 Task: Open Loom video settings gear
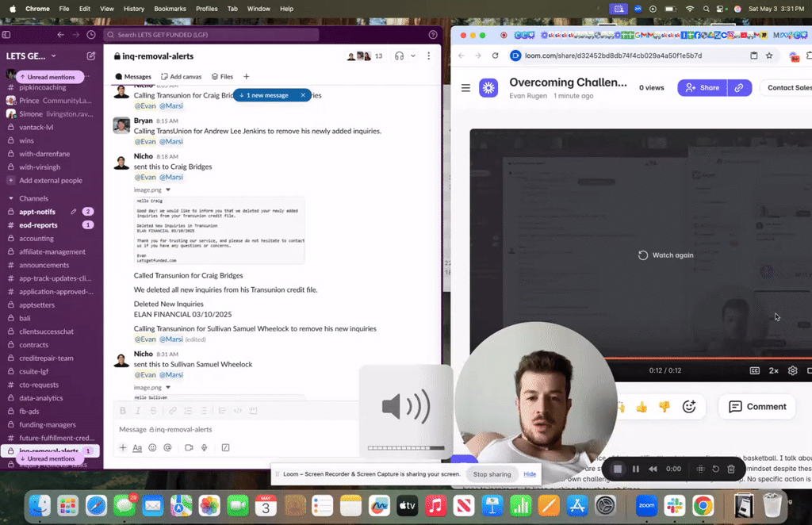click(792, 370)
